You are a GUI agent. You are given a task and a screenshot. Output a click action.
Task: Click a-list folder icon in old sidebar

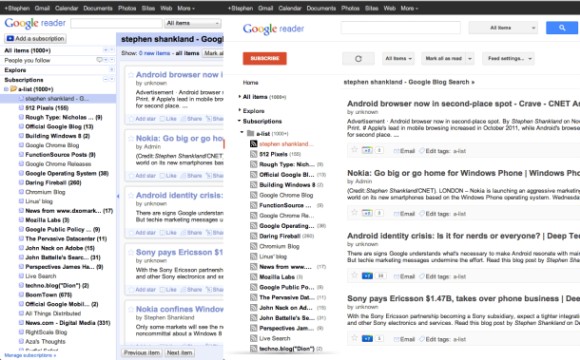tap(14, 89)
